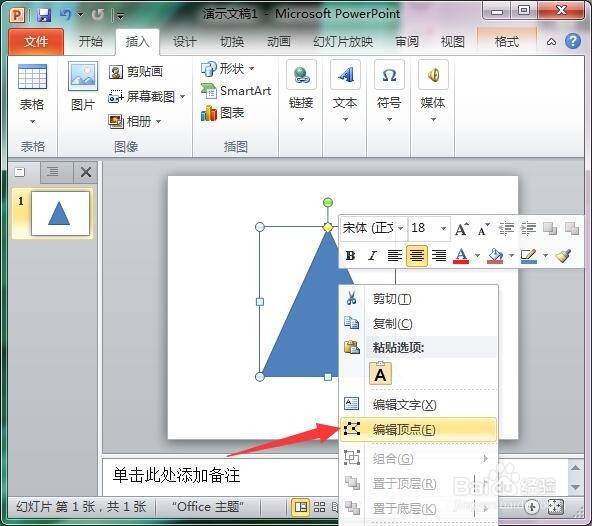Insert clip art via 剪贴画
The height and width of the screenshot is (526, 592).
[136, 71]
